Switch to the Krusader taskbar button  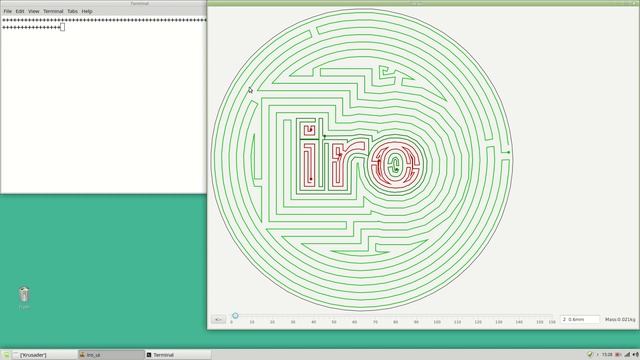(x=44, y=355)
